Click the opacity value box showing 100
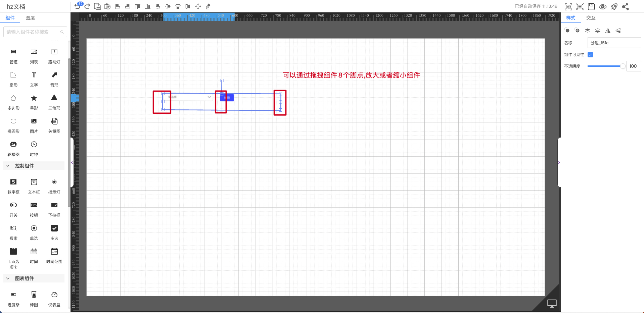Image resolution: width=644 pixels, height=313 pixels. coord(634,66)
